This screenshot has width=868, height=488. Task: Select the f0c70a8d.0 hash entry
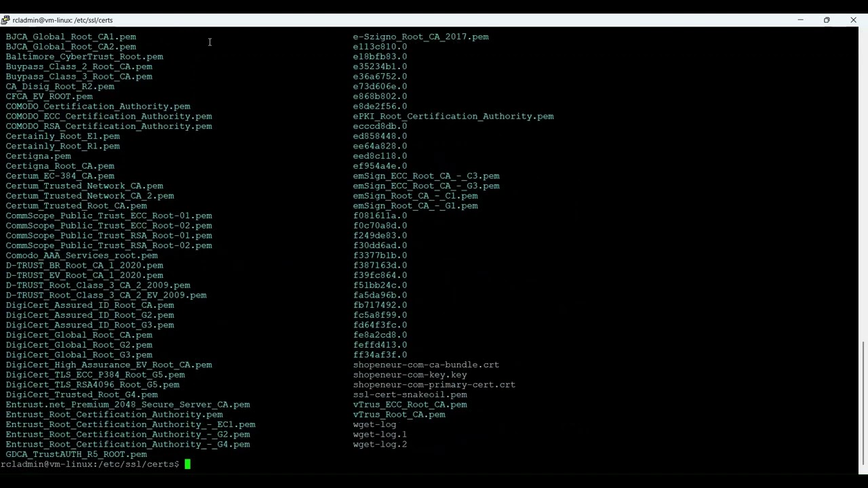(x=380, y=226)
